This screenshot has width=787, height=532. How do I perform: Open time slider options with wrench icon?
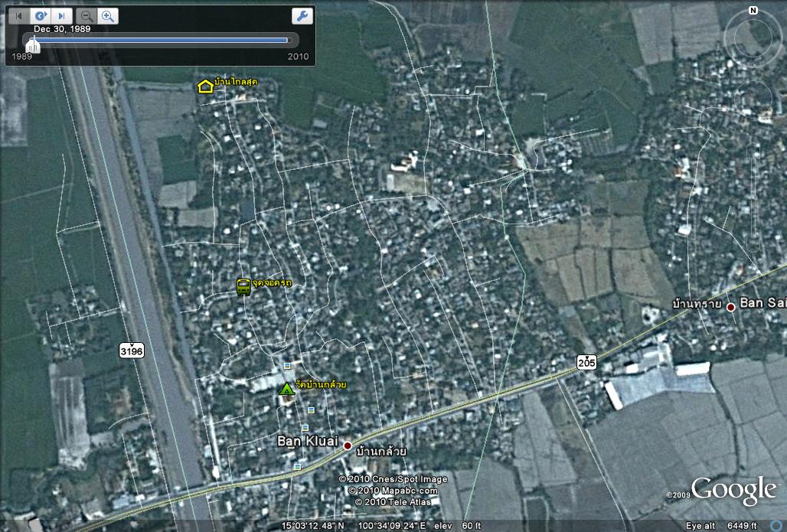pos(302,16)
